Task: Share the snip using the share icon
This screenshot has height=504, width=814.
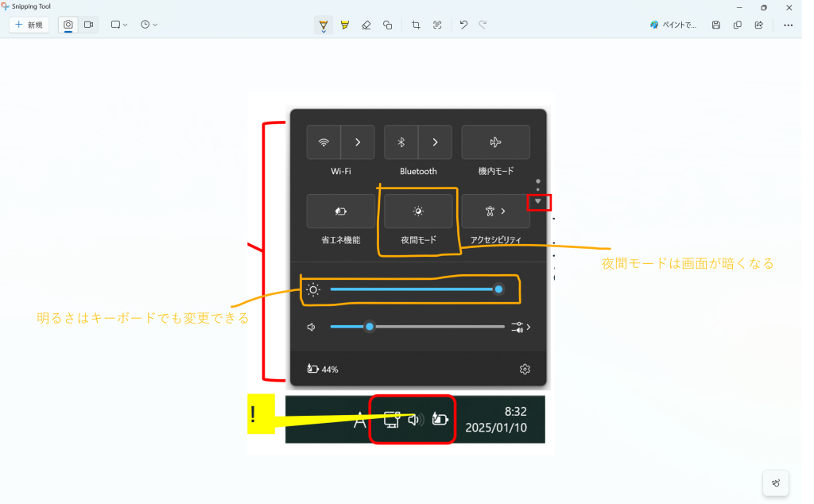Action: [x=759, y=25]
